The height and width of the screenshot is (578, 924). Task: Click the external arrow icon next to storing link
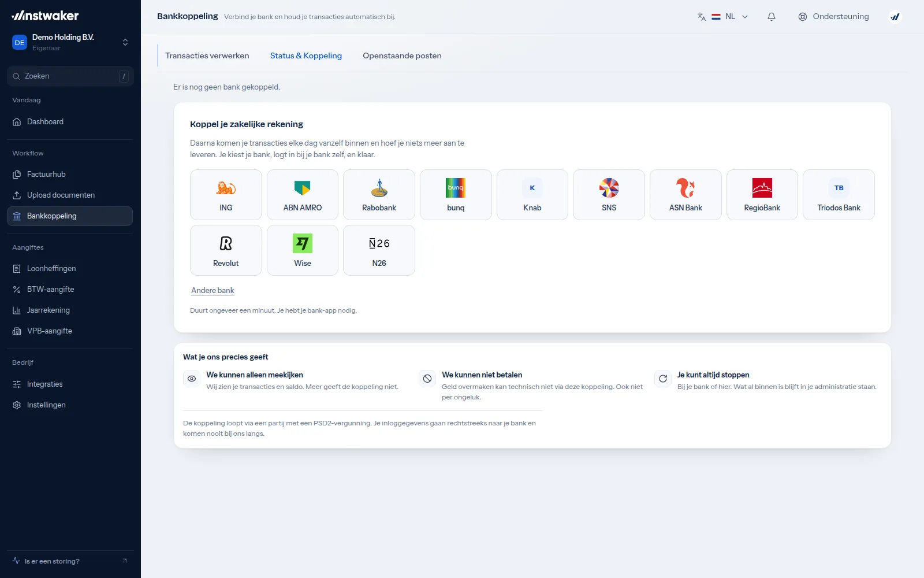coord(125,561)
